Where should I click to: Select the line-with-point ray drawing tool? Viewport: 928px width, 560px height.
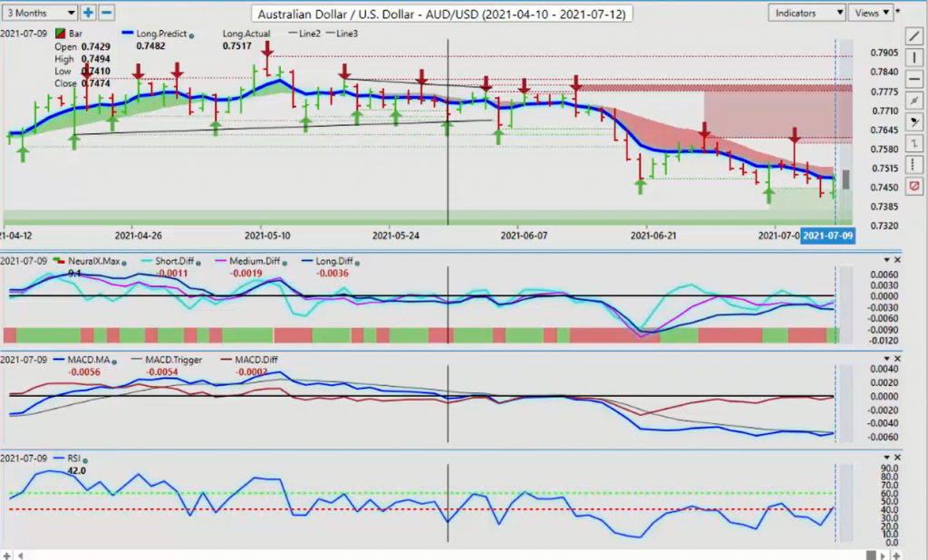[913, 101]
